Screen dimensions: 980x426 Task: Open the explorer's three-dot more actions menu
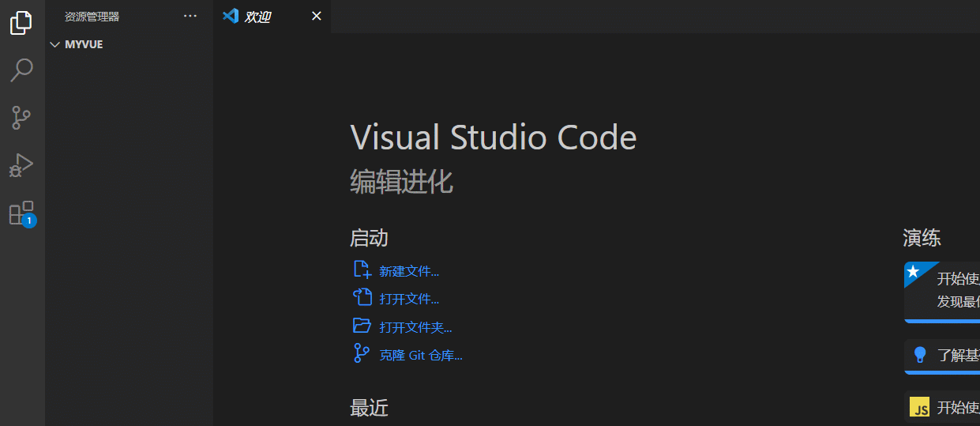190,16
